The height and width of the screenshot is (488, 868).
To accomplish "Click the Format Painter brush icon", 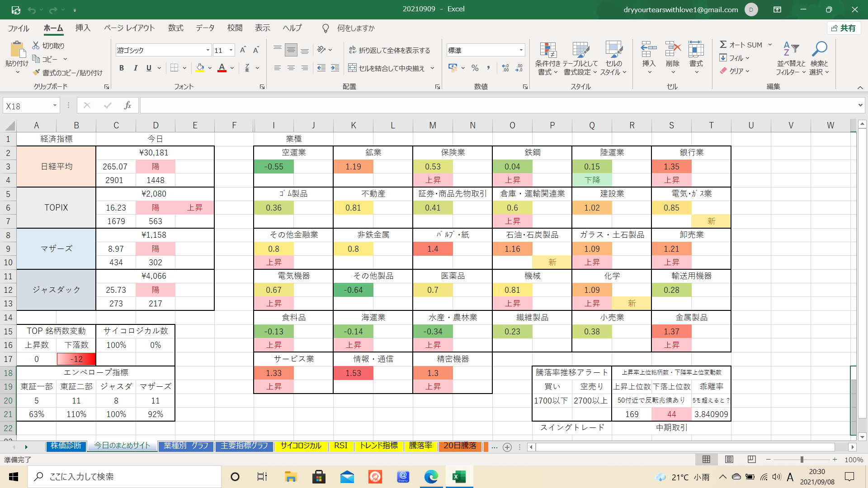I will [37, 73].
